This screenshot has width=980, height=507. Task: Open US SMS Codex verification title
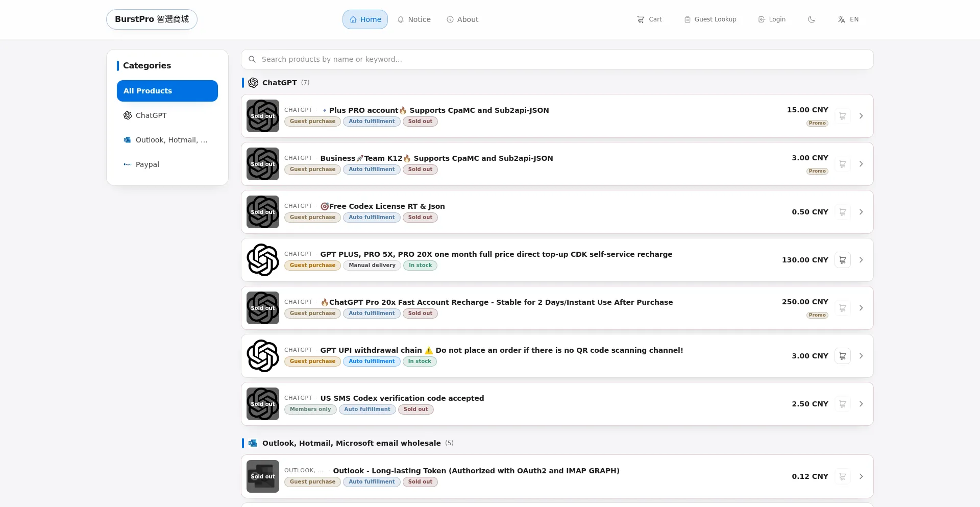point(402,398)
